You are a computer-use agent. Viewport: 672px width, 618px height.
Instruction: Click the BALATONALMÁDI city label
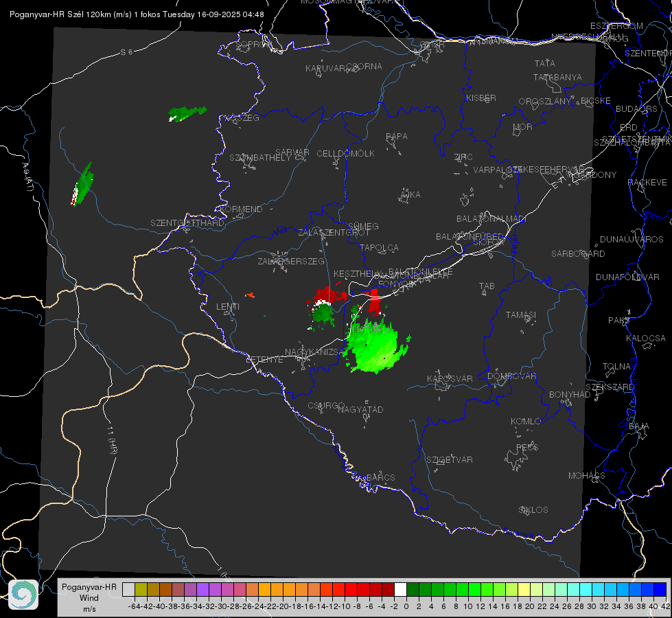point(491,218)
